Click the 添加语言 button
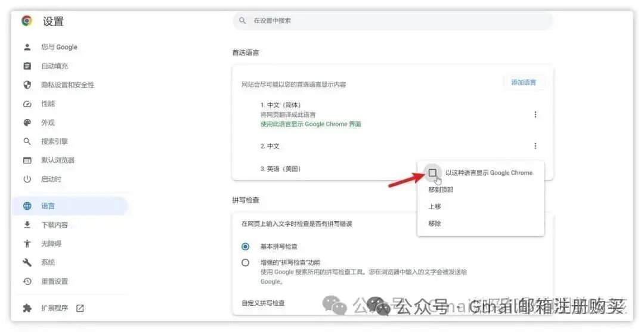The height and width of the screenshot is (332, 644). [524, 82]
